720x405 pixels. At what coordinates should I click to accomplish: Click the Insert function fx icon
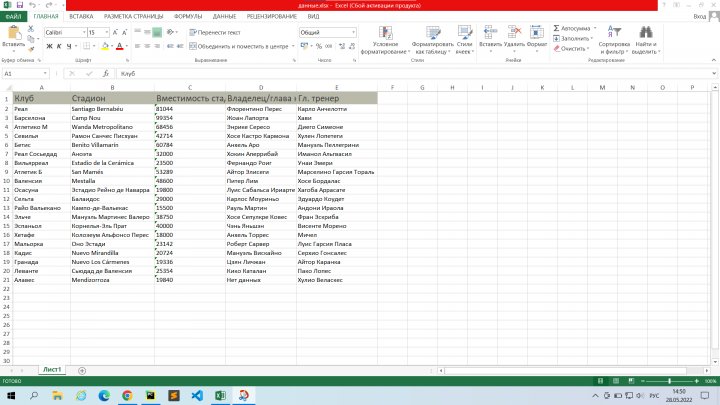106,73
